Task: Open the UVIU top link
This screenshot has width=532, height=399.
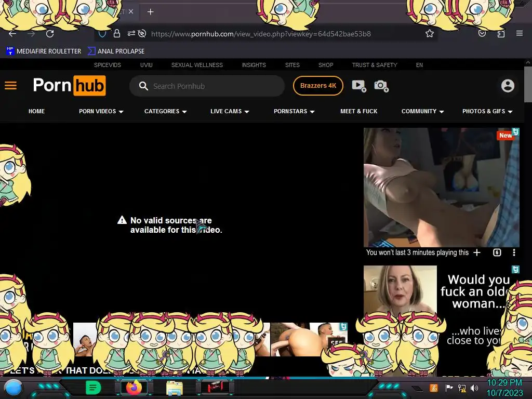Action: point(146,65)
